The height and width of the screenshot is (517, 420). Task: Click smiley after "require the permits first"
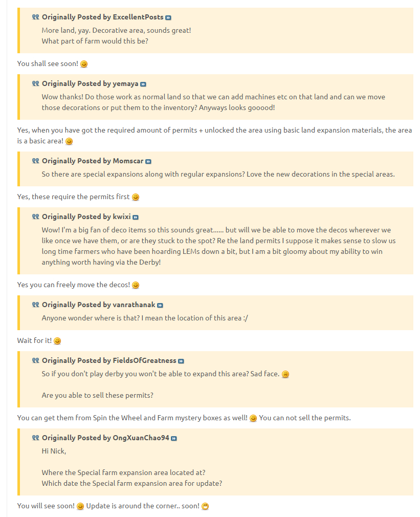pyautogui.click(x=136, y=197)
